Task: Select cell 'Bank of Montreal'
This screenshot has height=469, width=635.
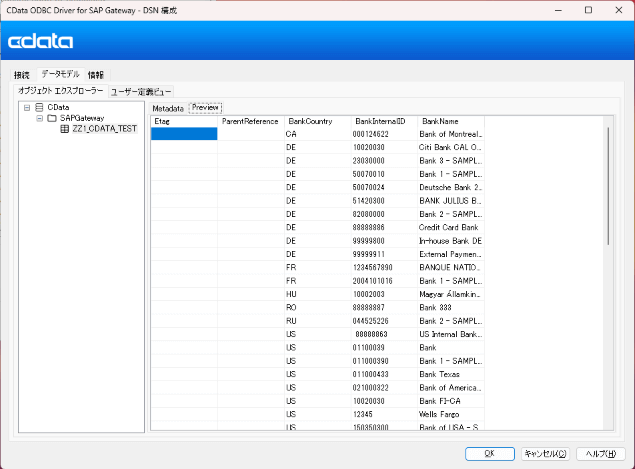Action: (x=451, y=134)
